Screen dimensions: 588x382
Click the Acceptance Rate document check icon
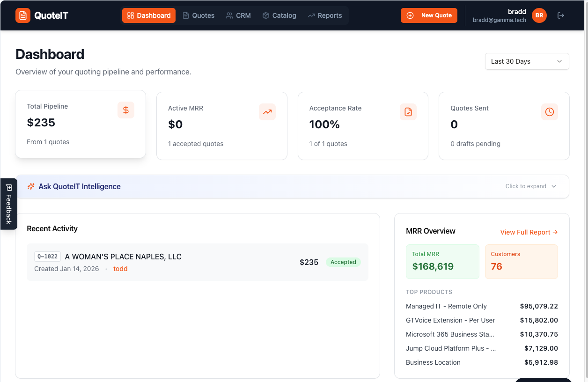tap(408, 112)
